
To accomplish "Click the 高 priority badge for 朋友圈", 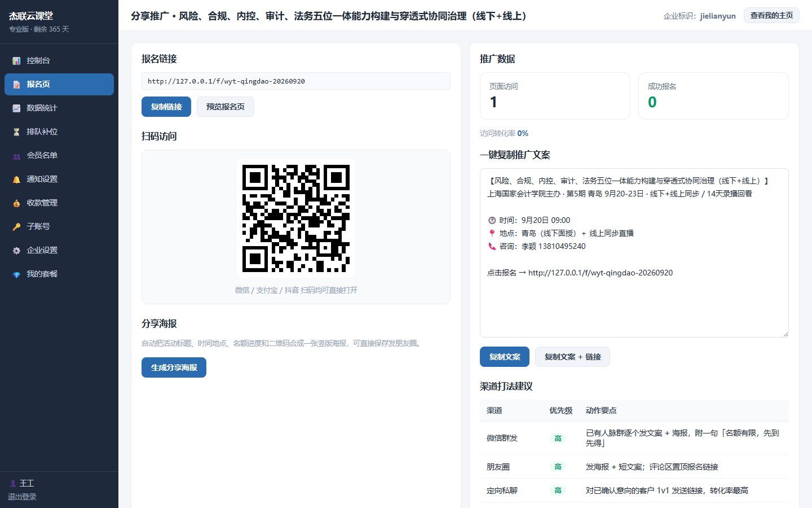I will point(558,467).
